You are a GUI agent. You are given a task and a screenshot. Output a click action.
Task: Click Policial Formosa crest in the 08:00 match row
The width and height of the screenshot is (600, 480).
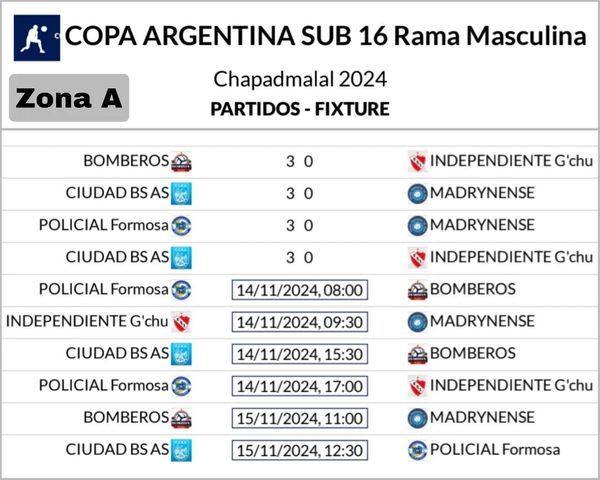181,290
